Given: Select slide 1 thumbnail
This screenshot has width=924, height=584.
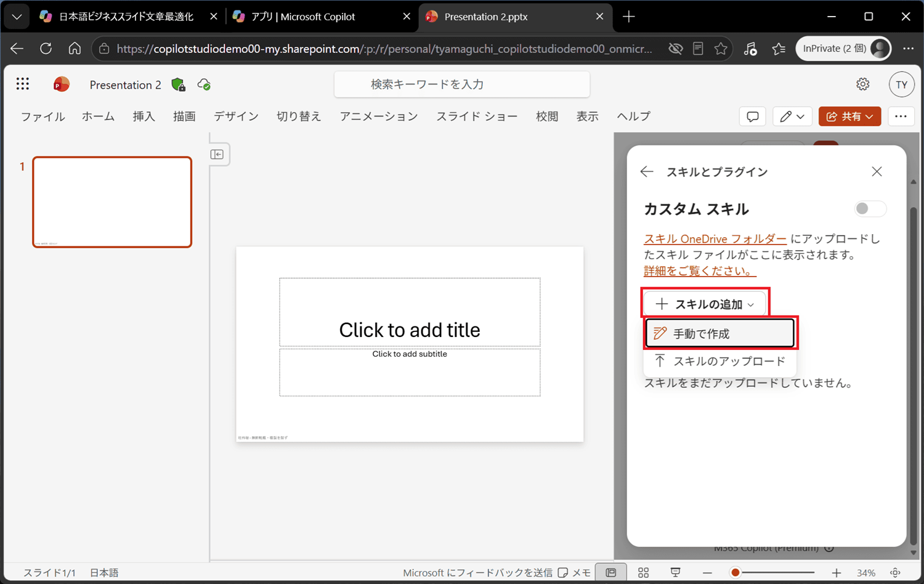Looking at the screenshot, I should [x=112, y=202].
